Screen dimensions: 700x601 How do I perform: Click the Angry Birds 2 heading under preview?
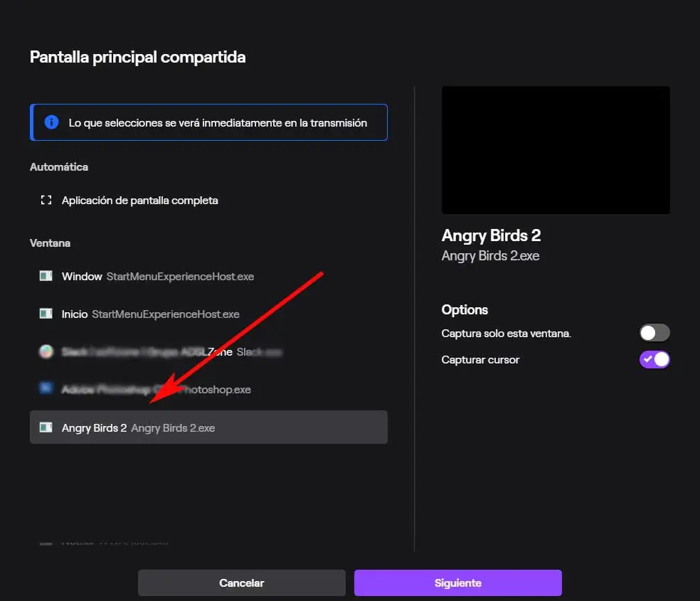click(x=491, y=235)
